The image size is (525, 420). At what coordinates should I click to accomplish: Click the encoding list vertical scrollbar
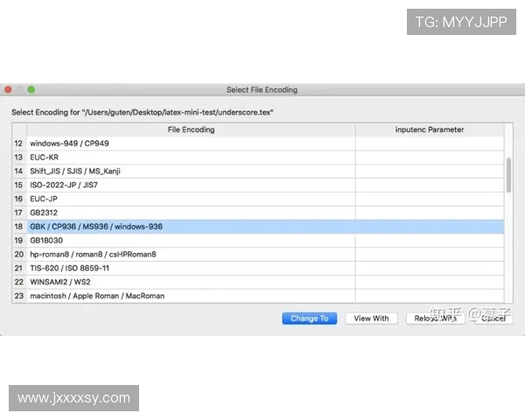coord(508,175)
